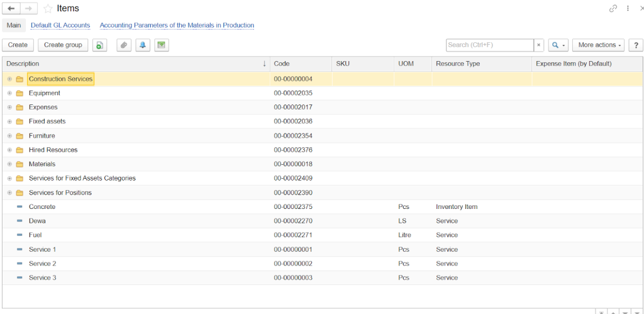The width and height of the screenshot is (644, 314).
Task: Click the bell reminder toolbar icon
Action: (x=143, y=45)
